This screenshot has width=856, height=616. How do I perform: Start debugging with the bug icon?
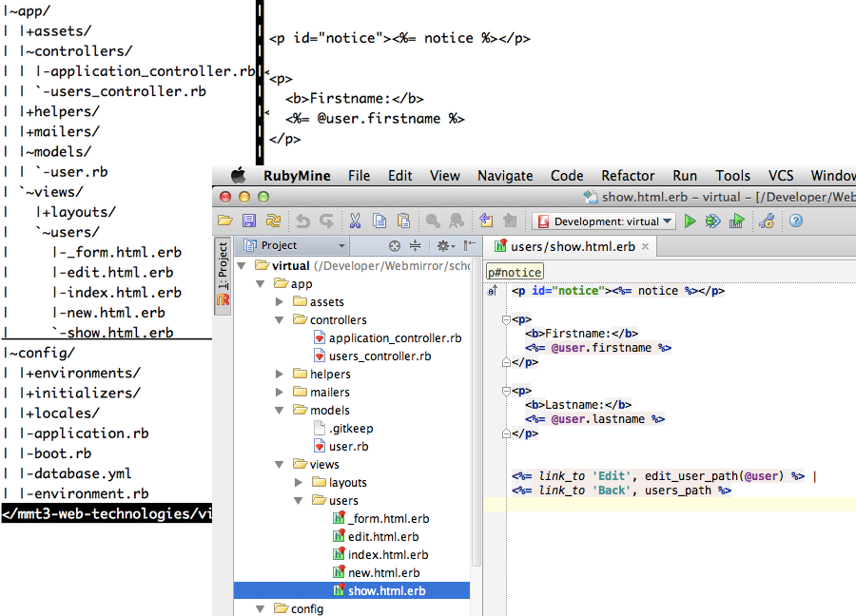tap(712, 221)
